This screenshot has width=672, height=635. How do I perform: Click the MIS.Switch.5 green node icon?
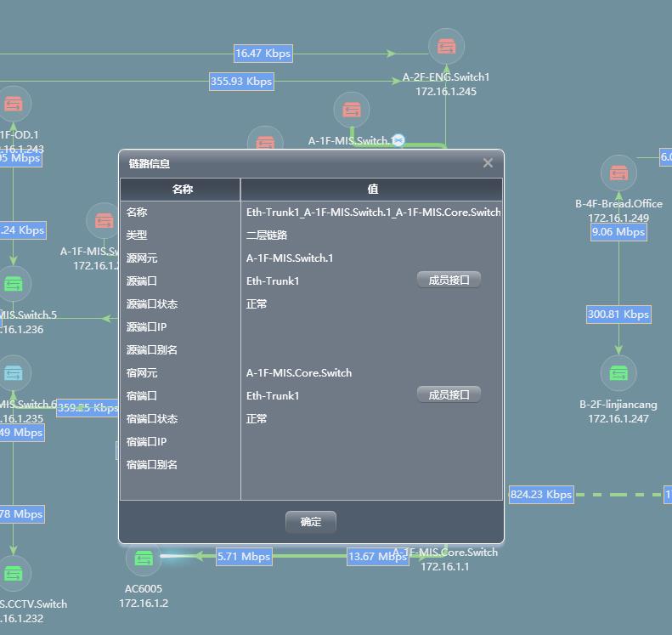14,284
